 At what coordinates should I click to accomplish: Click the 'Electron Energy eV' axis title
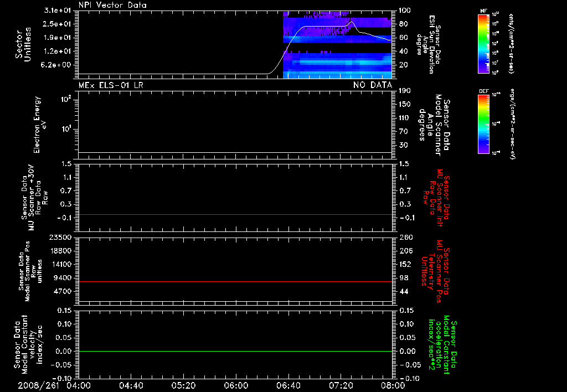(40, 125)
